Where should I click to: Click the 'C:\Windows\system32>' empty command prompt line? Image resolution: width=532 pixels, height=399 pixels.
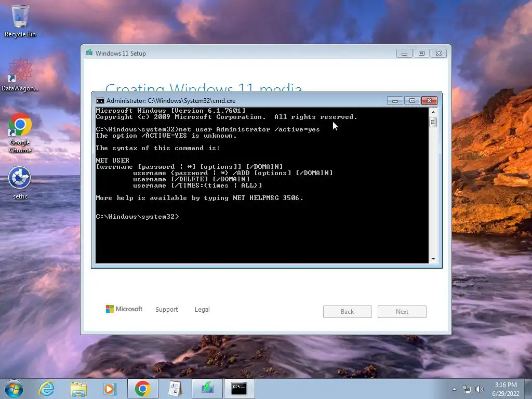(x=137, y=217)
